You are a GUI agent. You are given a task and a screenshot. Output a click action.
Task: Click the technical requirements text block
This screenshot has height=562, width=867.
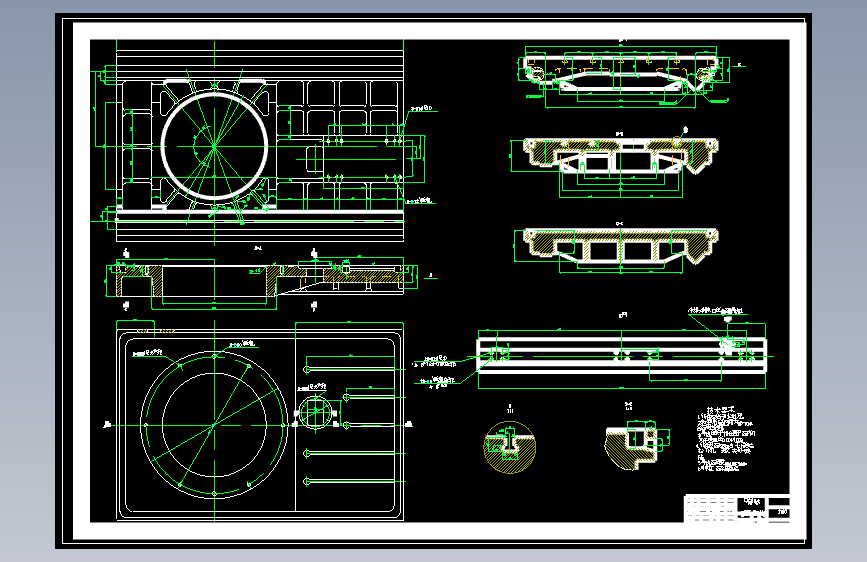coord(725,440)
